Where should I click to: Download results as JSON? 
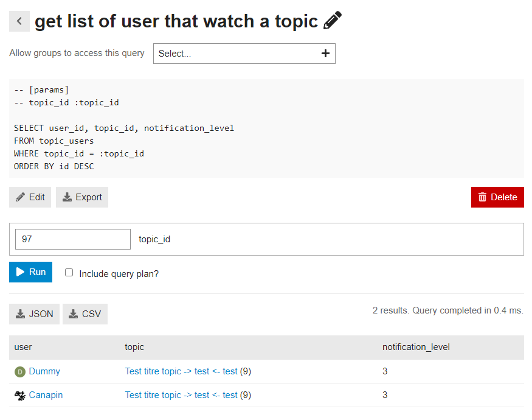point(34,314)
